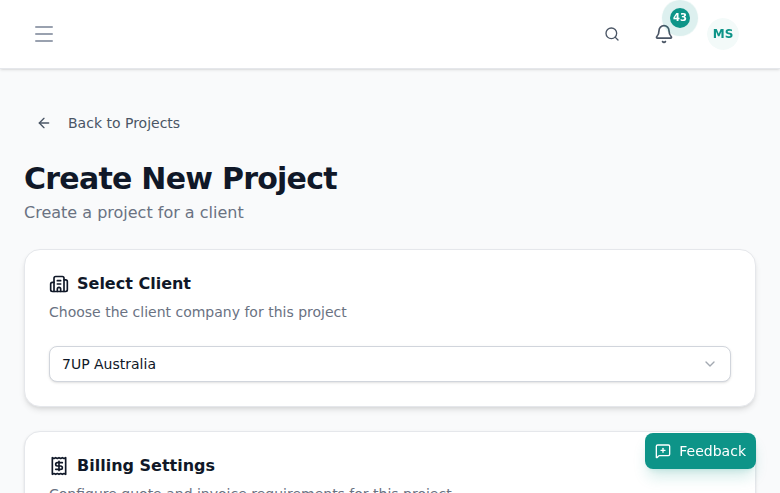The height and width of the screenshot is (493, 780).
Task: Click the search magnifier icon
Action: [612, 34]
